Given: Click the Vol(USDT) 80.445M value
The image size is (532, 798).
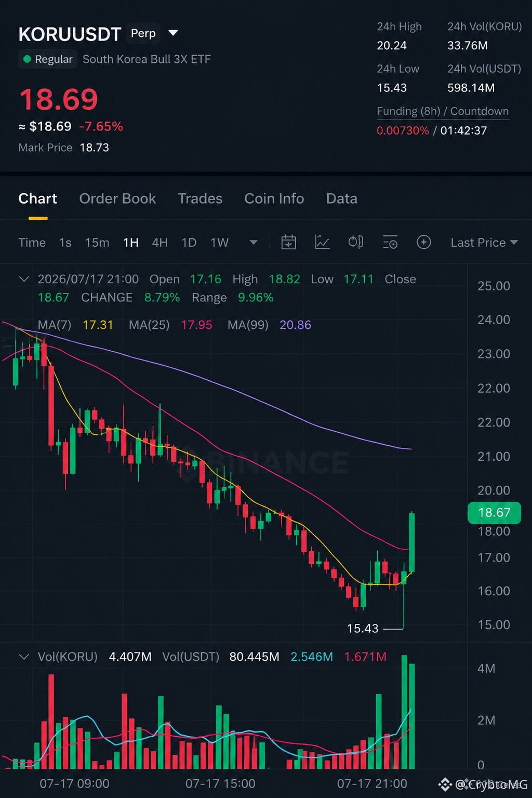Looking at the screenshot, I should (x=254, y=657).
